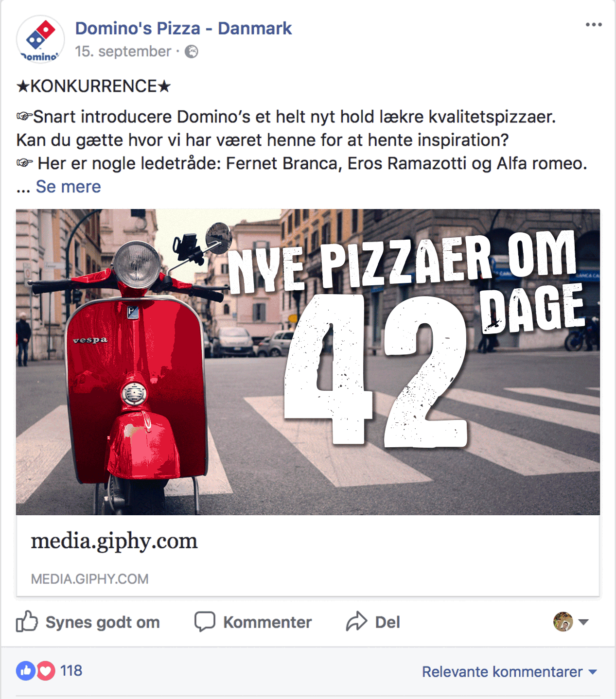The image size is (616, 699).
Task: Open the Domino's Pizza profile picture
Action: tap(40, 40)
